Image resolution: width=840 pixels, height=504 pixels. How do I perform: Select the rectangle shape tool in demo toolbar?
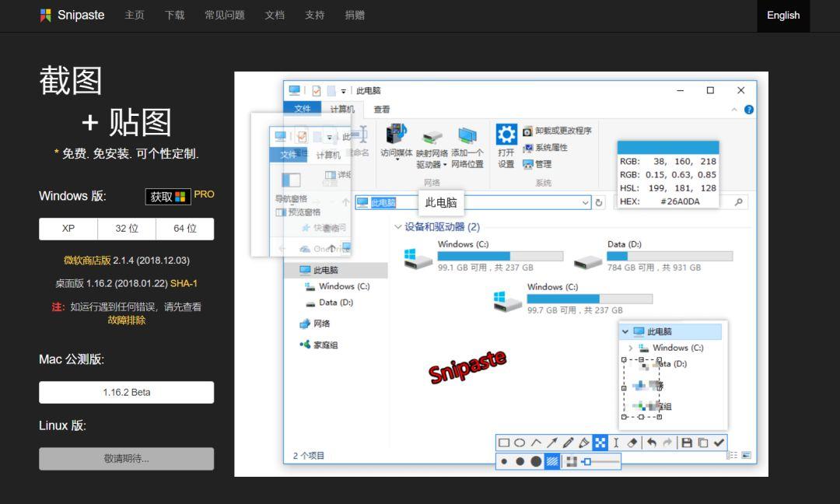pos(503,443)
